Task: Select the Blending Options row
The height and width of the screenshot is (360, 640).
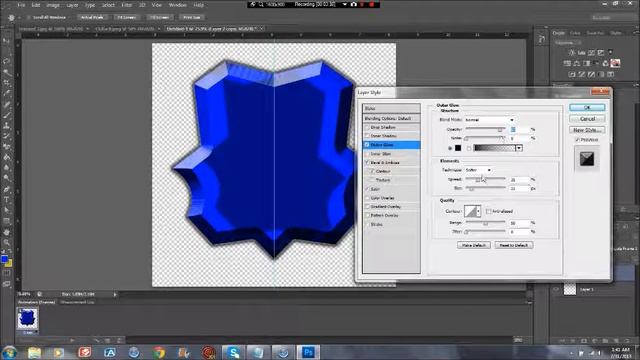Action: (x=391, y=118)
